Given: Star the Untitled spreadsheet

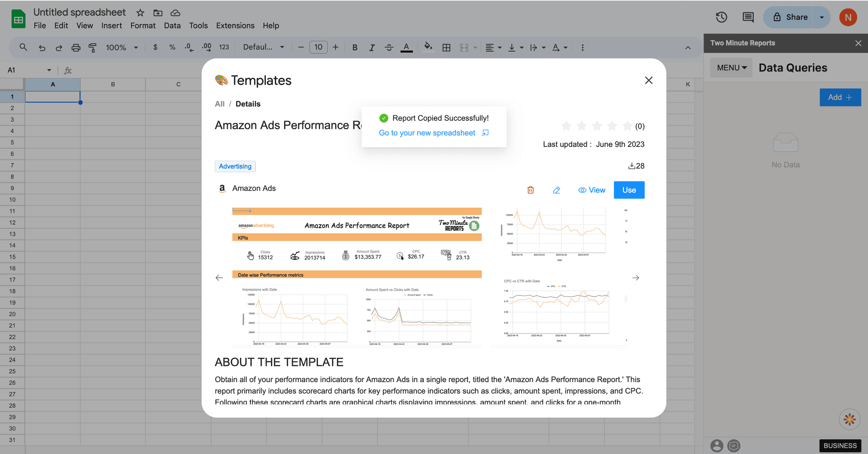Looking at the screenshot, I should tap(141, 13).
